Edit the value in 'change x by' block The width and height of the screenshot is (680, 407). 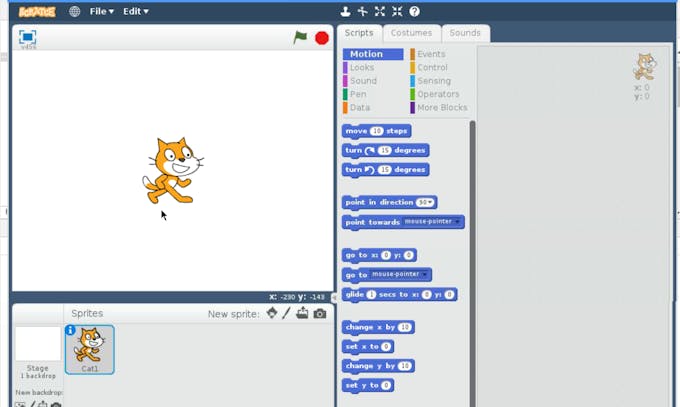click(x=404, y=327)
